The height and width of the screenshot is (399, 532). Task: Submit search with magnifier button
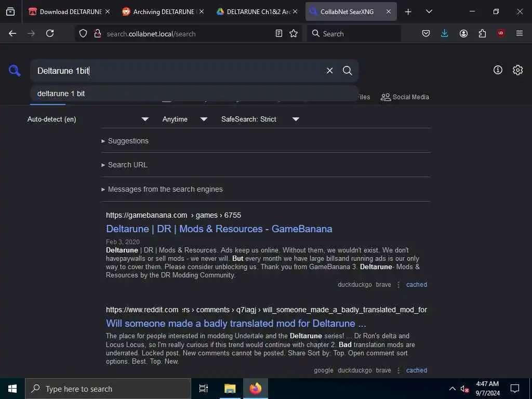[347, 71]
